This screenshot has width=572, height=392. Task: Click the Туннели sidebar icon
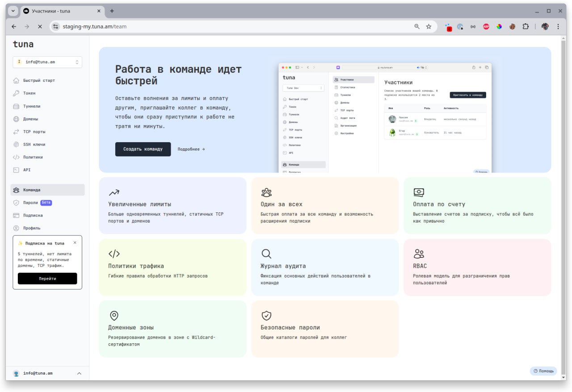pos(16,106)
